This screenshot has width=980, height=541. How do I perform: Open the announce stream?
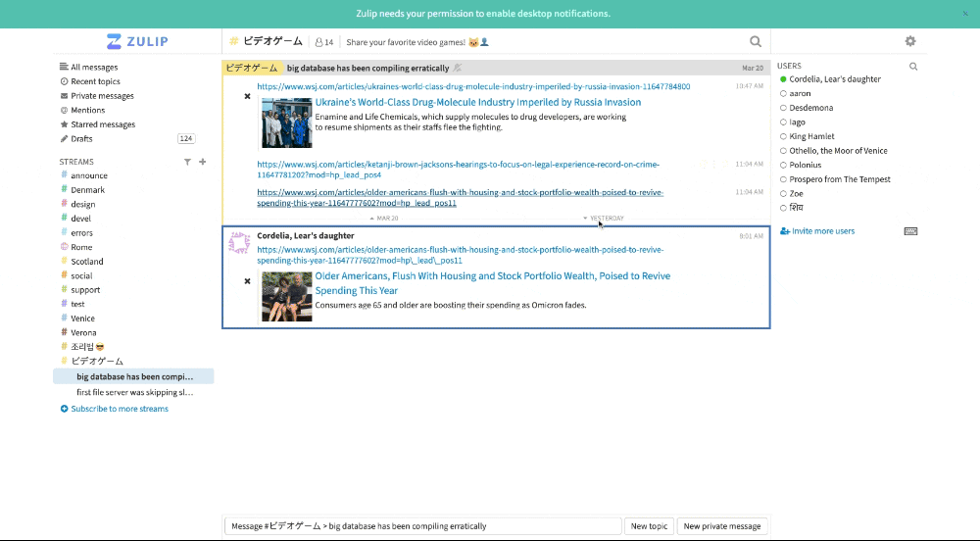(x=89, y=175)
